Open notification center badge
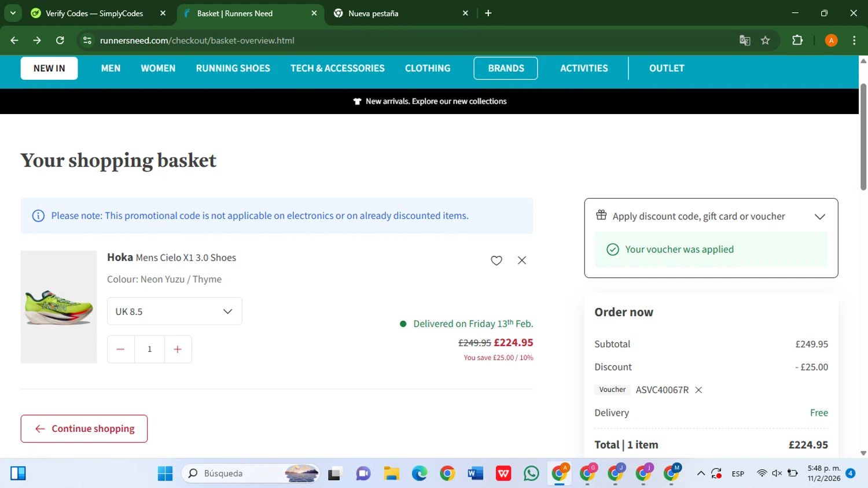 (850, 474)
